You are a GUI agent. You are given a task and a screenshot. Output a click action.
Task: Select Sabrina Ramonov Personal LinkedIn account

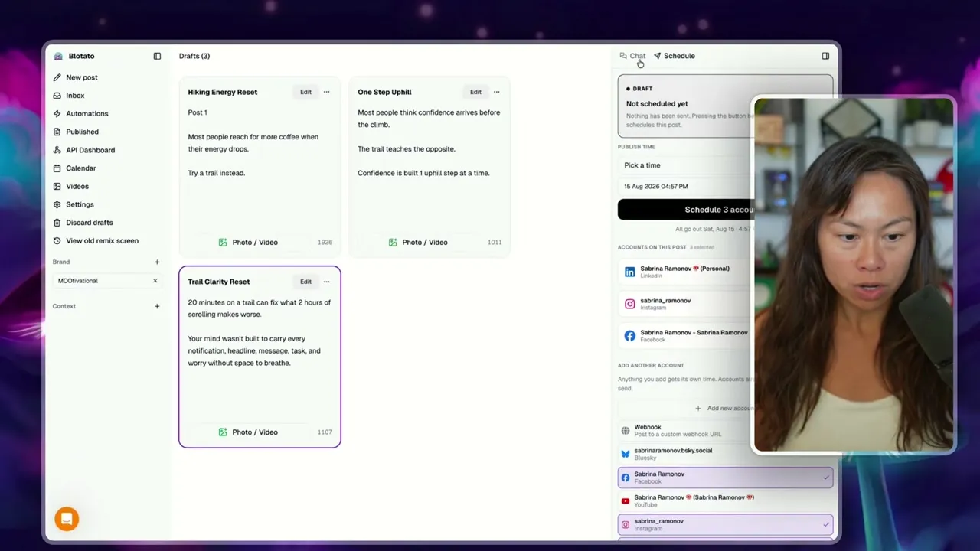685,272
